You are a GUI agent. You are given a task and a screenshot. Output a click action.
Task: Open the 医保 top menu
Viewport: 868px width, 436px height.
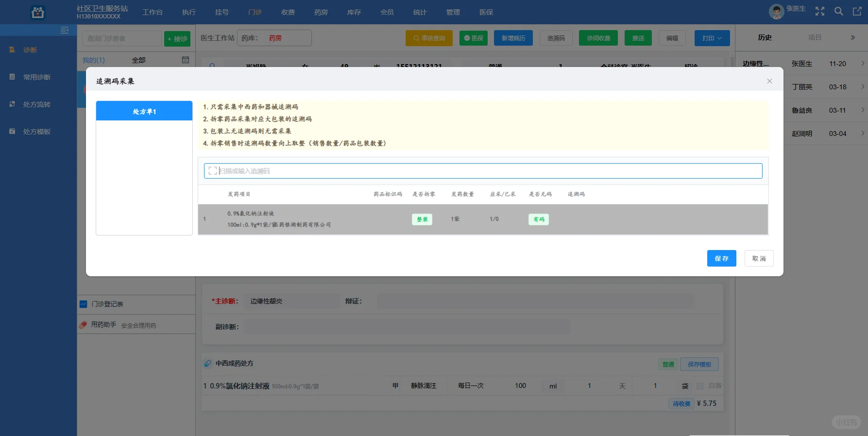486,12
